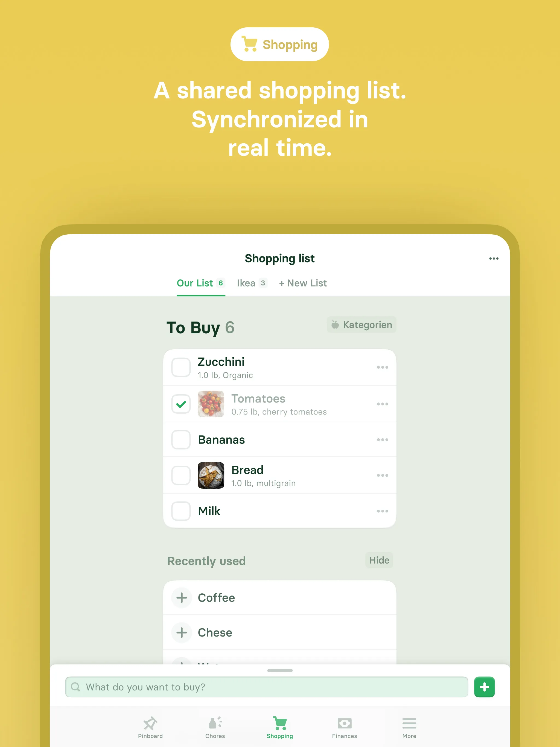Screen dimensions: 560x747
Task: Toggle the Tomatoes checkbox as purchased
Action: [180, 404]
